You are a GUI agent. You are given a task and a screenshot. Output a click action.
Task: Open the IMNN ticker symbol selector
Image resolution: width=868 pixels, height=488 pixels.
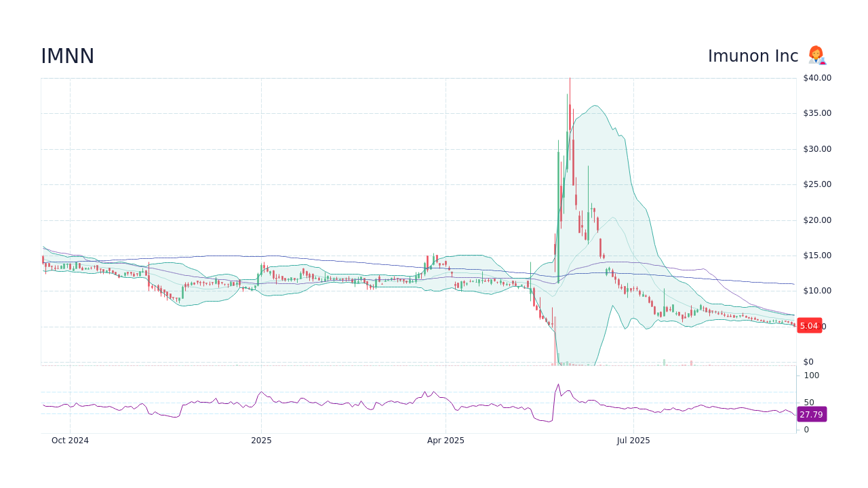(x=67, y=56)
